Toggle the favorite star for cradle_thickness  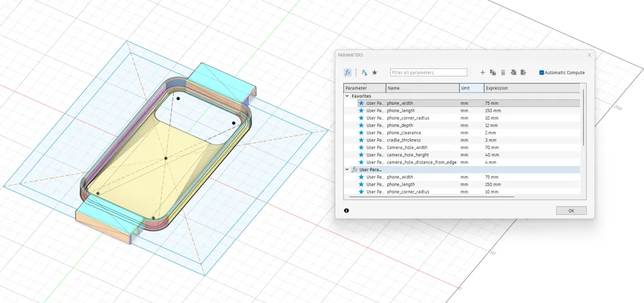(x=361, y=140)
